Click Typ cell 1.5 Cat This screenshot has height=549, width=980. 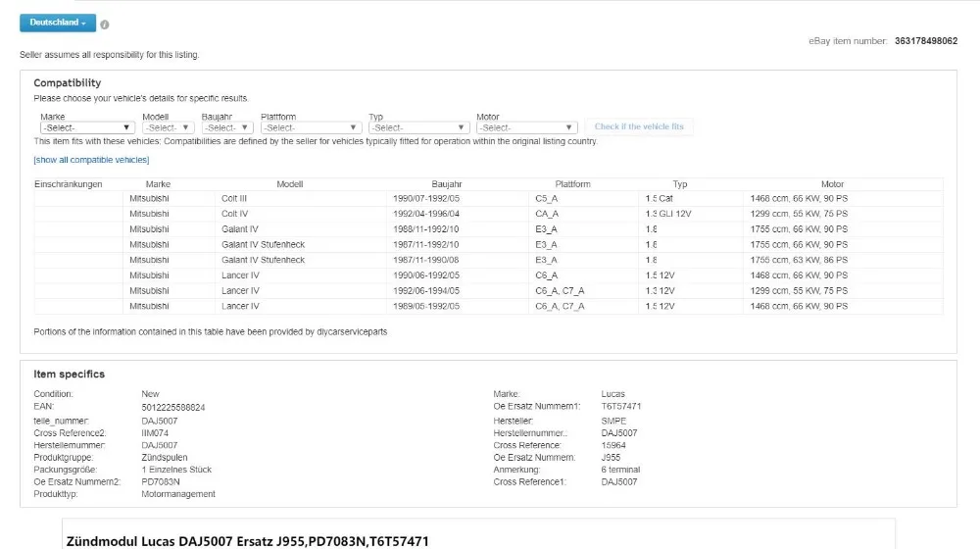coord(659,198)
